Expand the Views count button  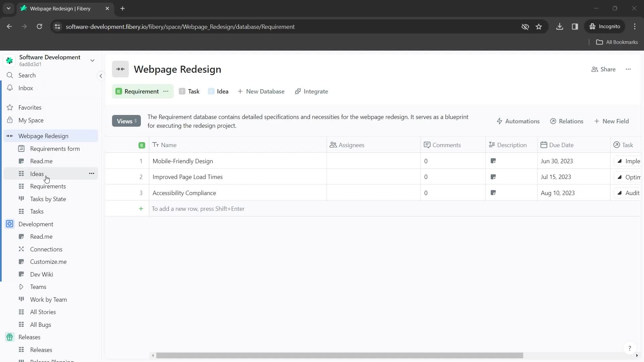click(x=126, y=121)
